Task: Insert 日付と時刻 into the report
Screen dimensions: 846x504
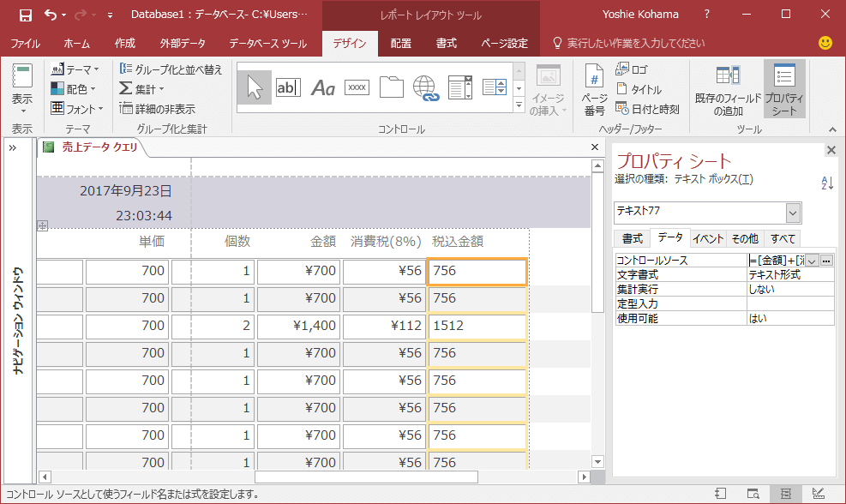Action: (x=647, y=109)
